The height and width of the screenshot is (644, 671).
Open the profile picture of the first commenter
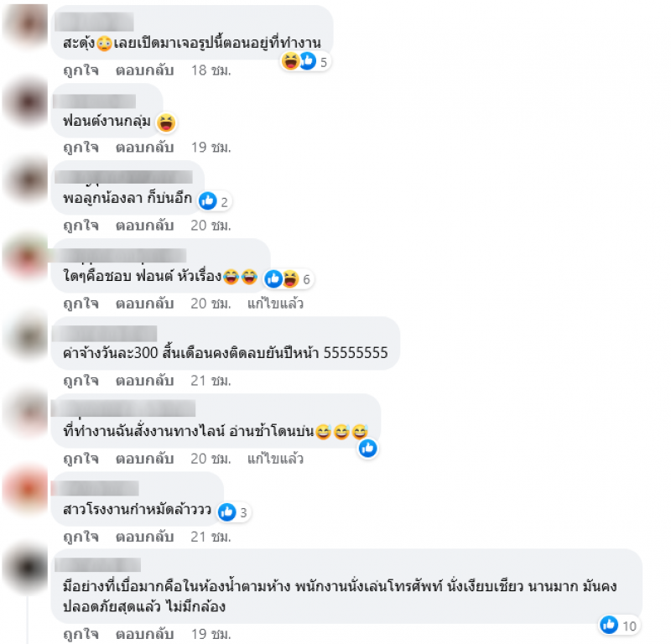[26, 25]
